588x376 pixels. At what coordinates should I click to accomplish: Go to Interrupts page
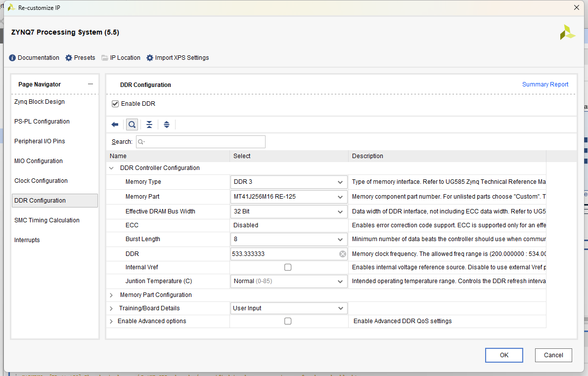[x=27, y=240]
